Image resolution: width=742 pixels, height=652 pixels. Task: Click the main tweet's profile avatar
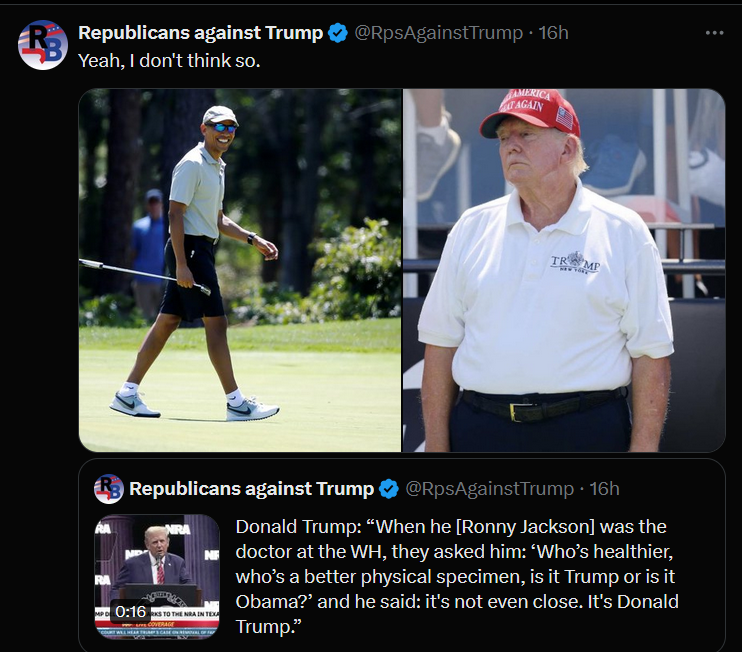click(x=43, y=45)
